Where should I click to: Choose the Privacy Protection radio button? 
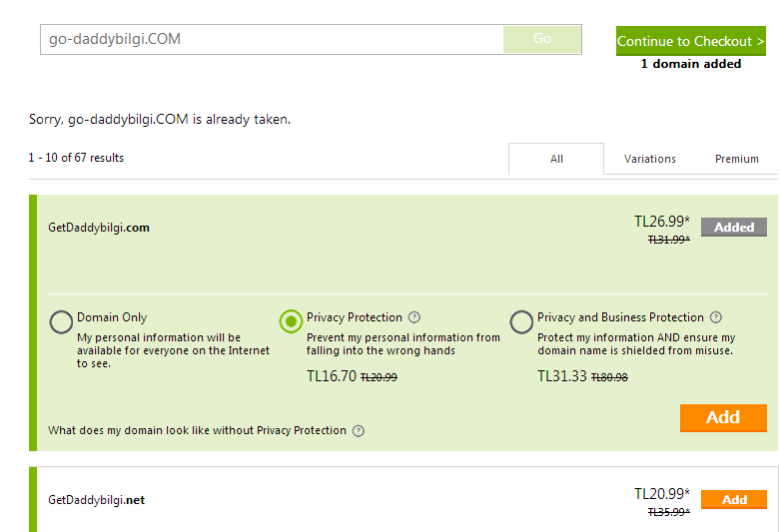pyautogui.click(x=291, y=321)
